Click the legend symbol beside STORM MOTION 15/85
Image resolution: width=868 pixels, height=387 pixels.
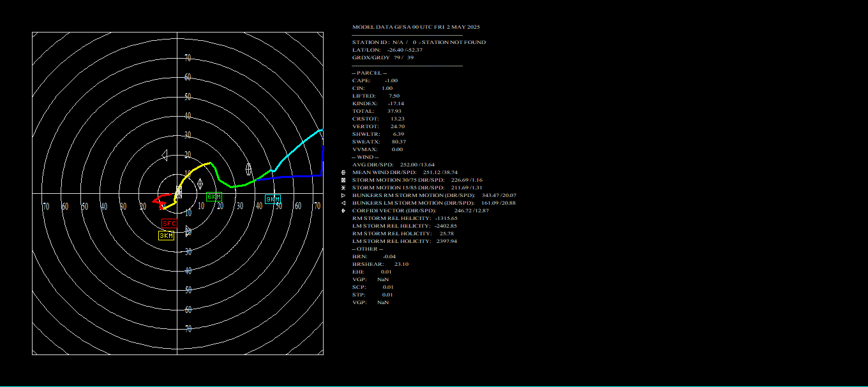pyautogui.click(x=344, y=187)
